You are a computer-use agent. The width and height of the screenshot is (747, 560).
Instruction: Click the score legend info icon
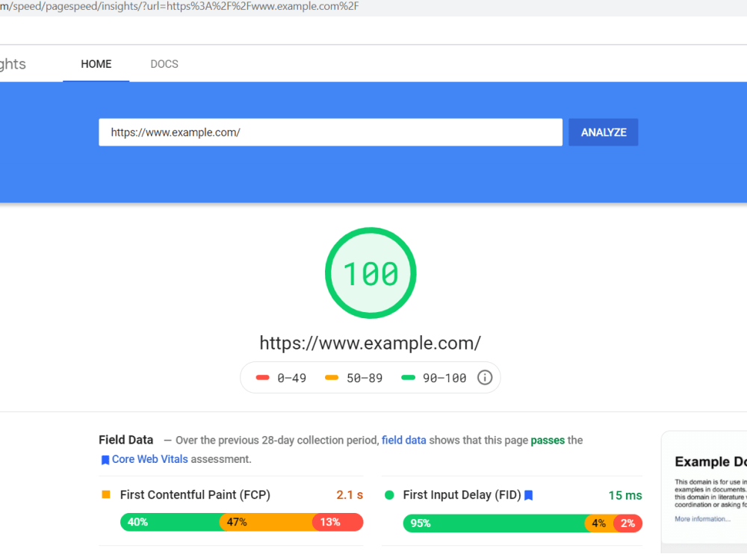[x=485, y=378]
